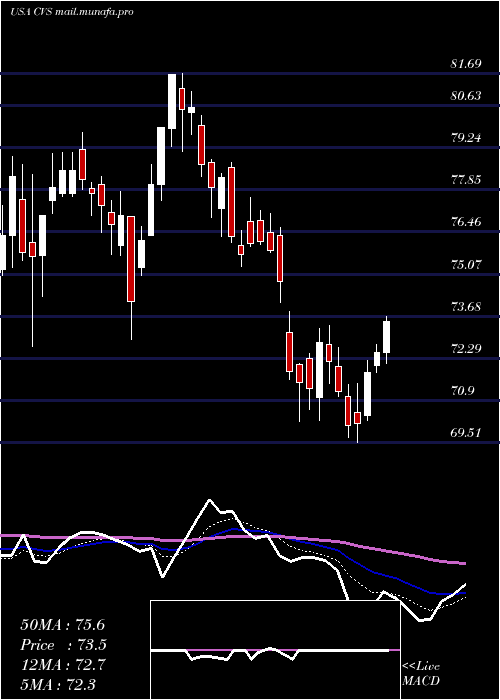Click the <<Live MACD label
The height and width of the screenshot is (700, 500).
[x=421, y=674]
